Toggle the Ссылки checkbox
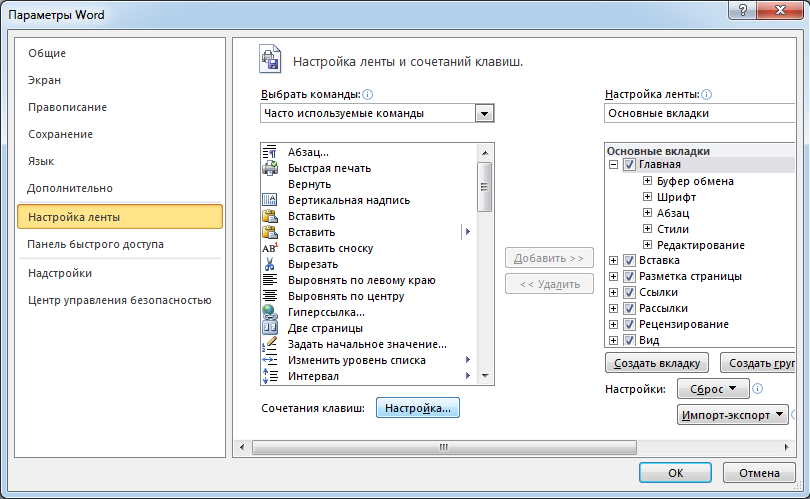Image resolution: width=810 pixels, height=499 pixels. 629,292
